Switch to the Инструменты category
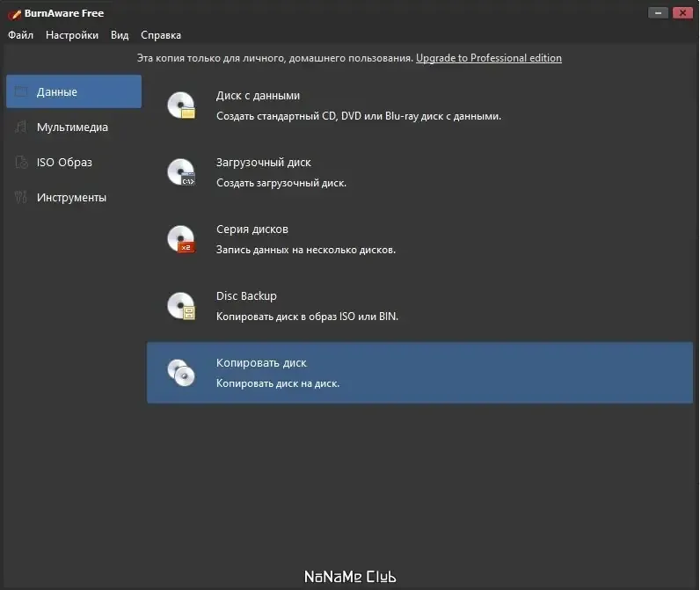Viewport: 700px width, 590px height. (x=74, y=197)
